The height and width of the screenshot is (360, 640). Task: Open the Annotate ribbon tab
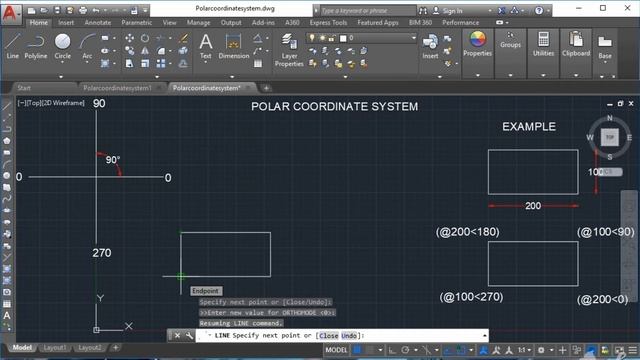98,22
